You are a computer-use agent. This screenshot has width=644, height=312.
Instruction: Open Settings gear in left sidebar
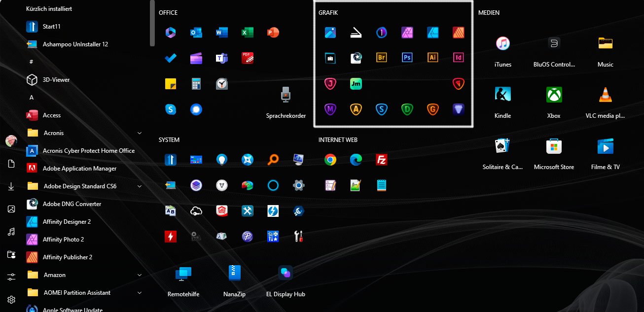[x=11, y=299]
